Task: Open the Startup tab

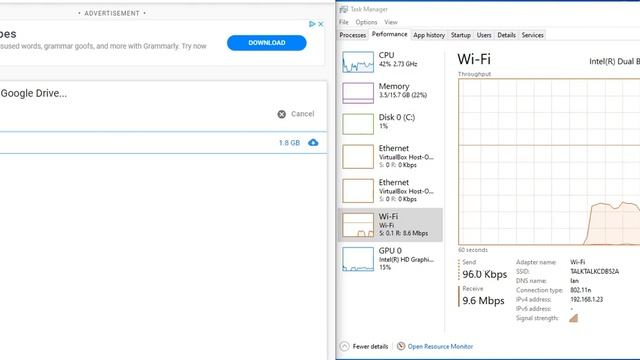Action: 460,35
